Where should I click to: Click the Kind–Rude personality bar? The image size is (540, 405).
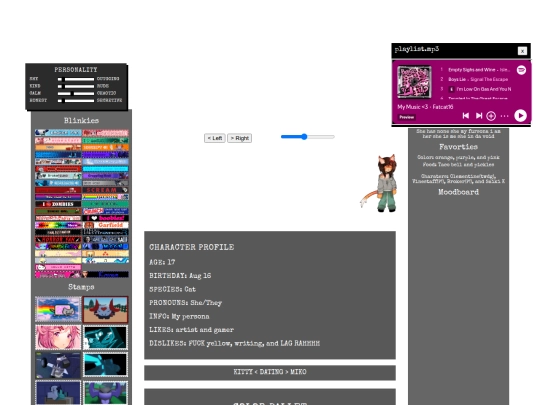76,86
